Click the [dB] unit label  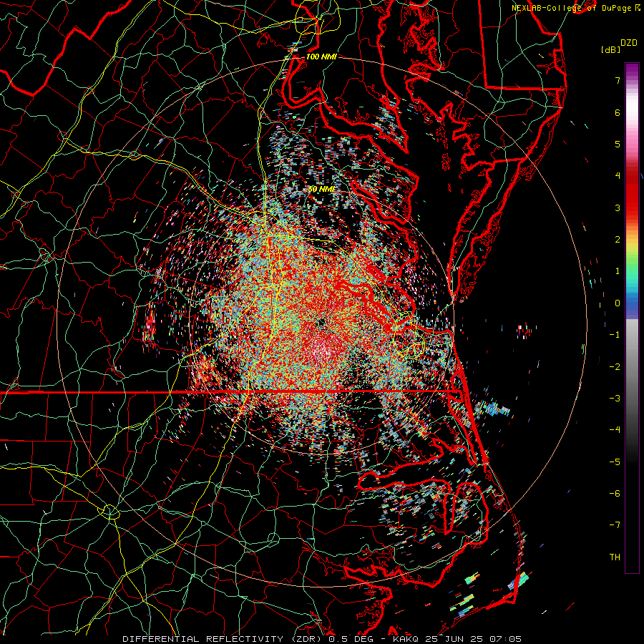pyautogui.click(x=611, y=50)
